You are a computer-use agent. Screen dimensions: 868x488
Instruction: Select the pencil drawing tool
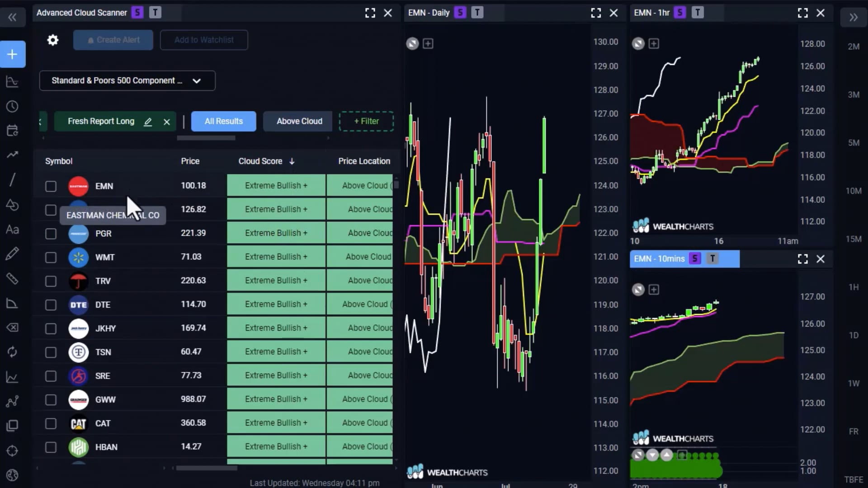pyautogui.click(x=12, y=253)
